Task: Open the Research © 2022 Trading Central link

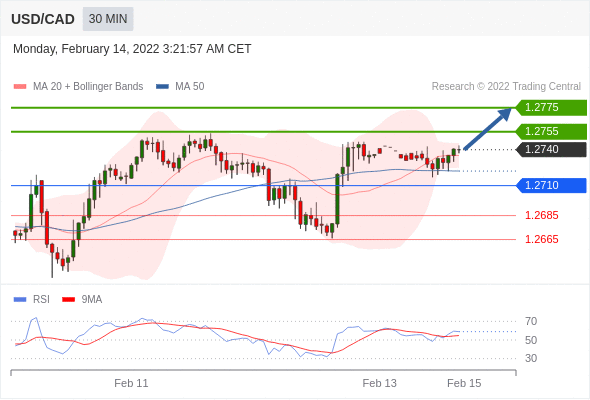Action: point(506,87)
